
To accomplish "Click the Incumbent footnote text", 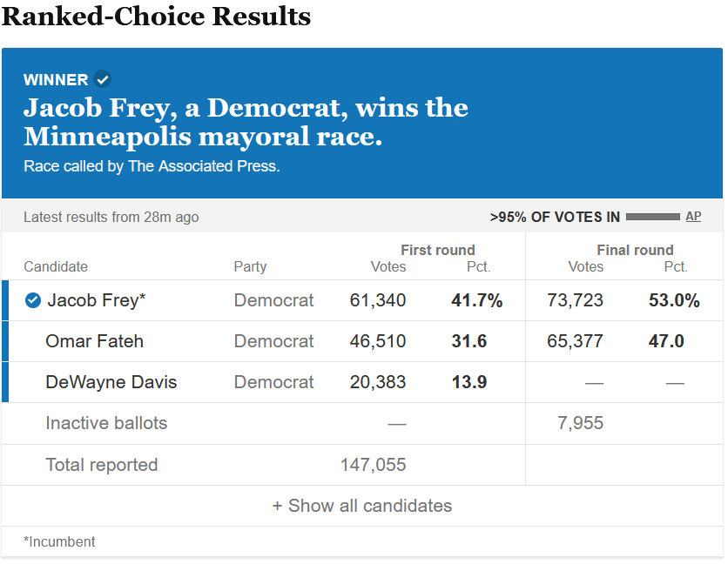I will point(60,541).
